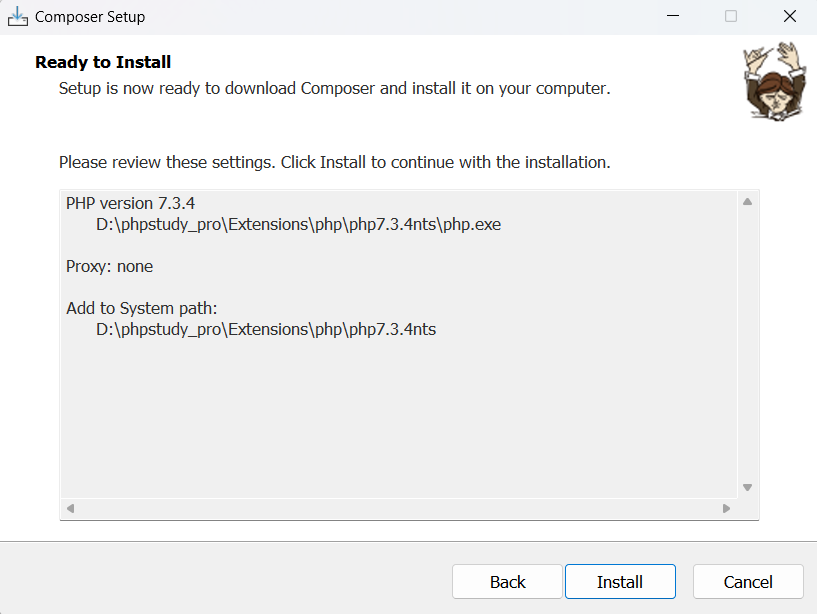
Task: Click the 'Ready to Install' heading
Action: [x=103, y=62]
